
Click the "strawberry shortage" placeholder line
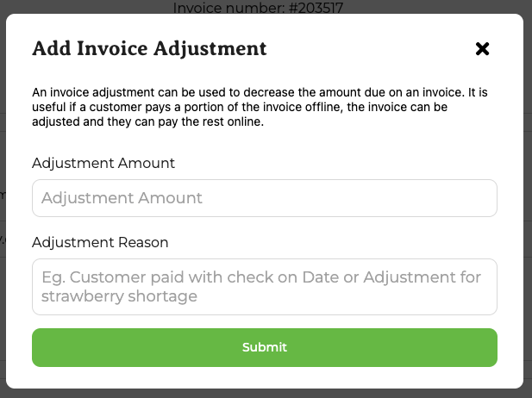[120, 296]
